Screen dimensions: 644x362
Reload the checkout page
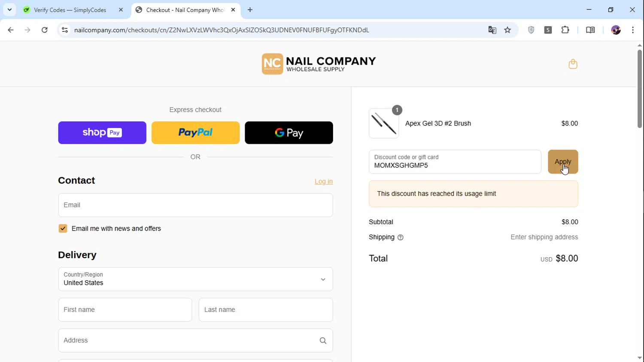click(x=45, y=30)
